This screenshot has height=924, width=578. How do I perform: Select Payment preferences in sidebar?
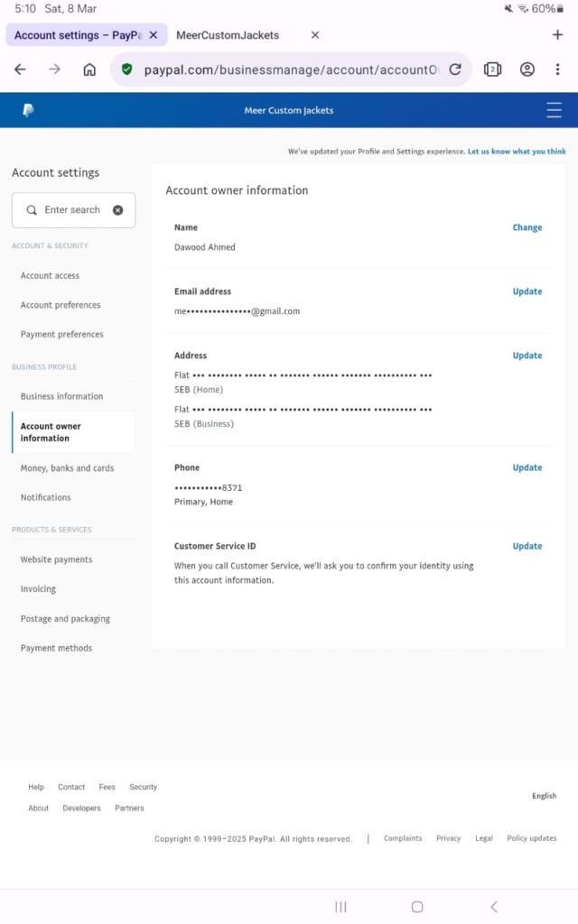point(61,335)
